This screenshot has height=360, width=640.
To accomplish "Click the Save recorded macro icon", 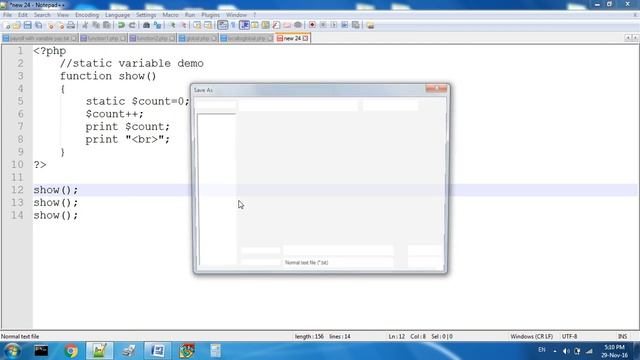I will (356, 25).
